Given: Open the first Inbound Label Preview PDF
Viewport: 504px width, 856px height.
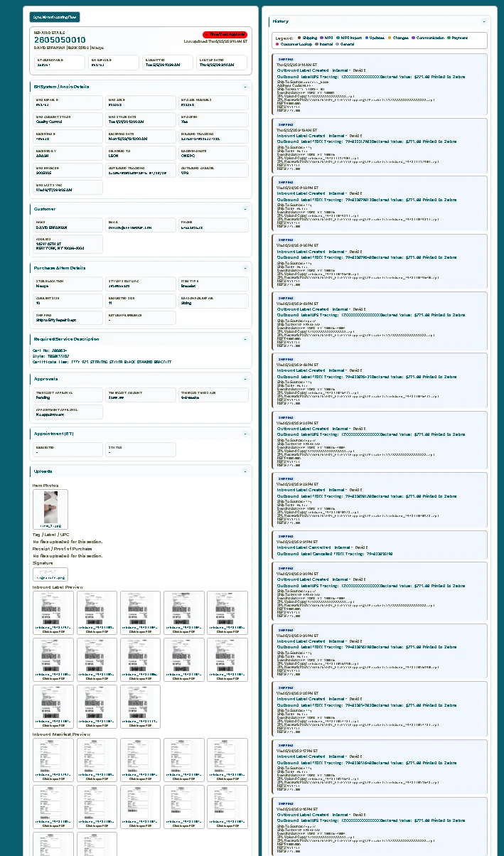Looking at the screenshot, I should coord(54,612).
